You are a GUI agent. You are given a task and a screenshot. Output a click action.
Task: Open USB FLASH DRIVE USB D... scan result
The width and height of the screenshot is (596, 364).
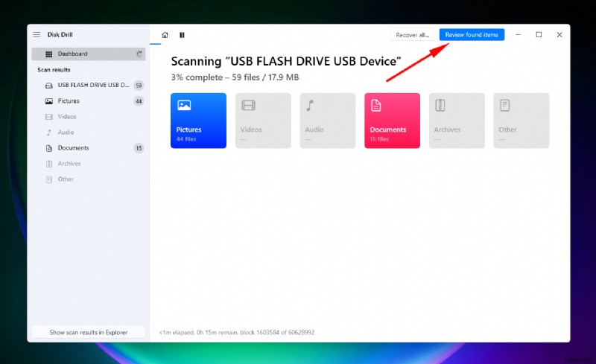[x=88, y=85]
